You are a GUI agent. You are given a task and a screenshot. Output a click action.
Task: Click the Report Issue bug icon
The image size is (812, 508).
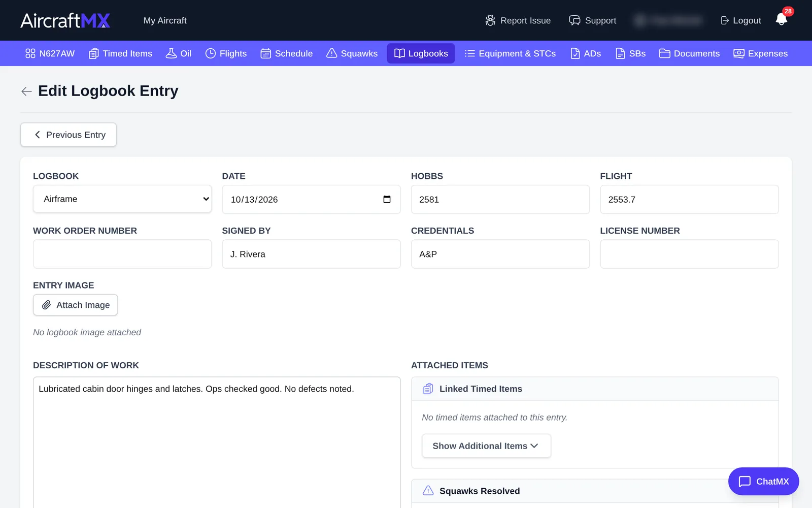(490, 20)
